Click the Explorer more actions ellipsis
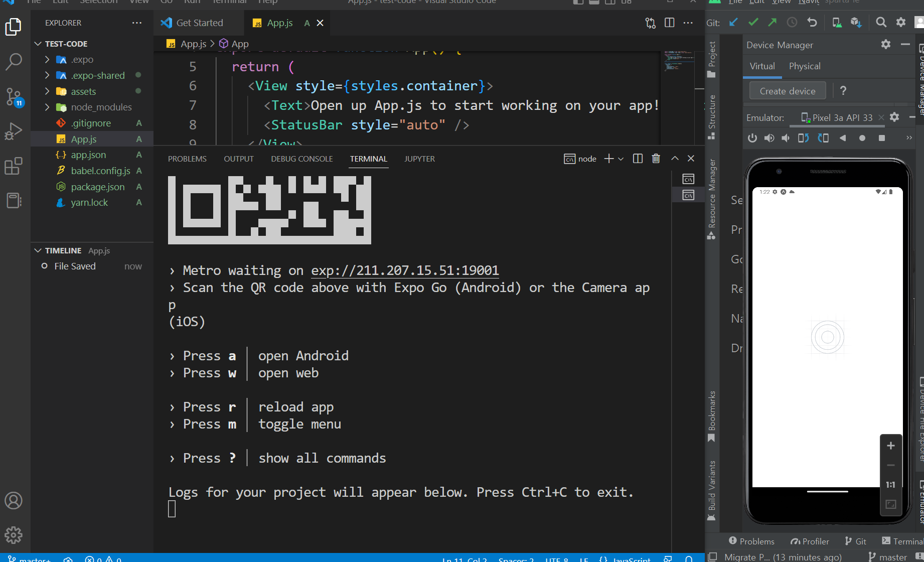This screenshot has width=924, height=562. click(x=137, y=23)
